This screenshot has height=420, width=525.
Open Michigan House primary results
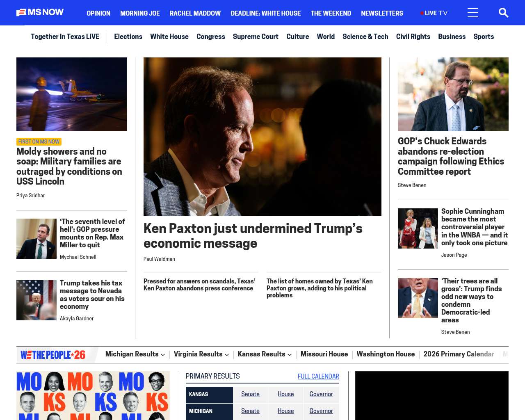[285, 411]
